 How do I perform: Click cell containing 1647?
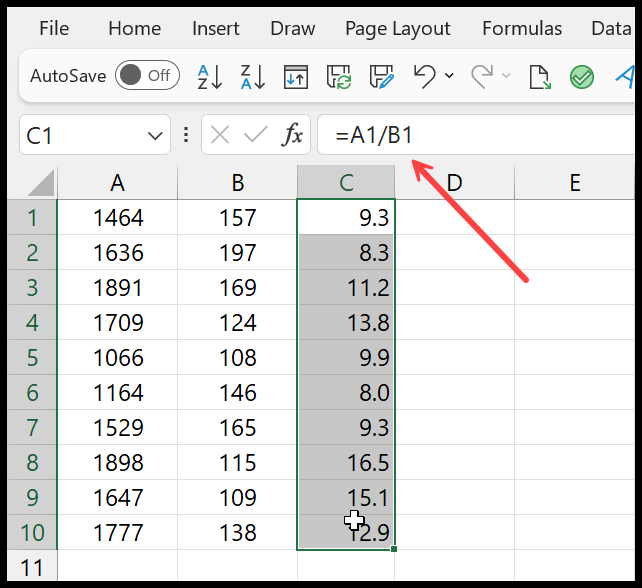[x=118, y=498]
